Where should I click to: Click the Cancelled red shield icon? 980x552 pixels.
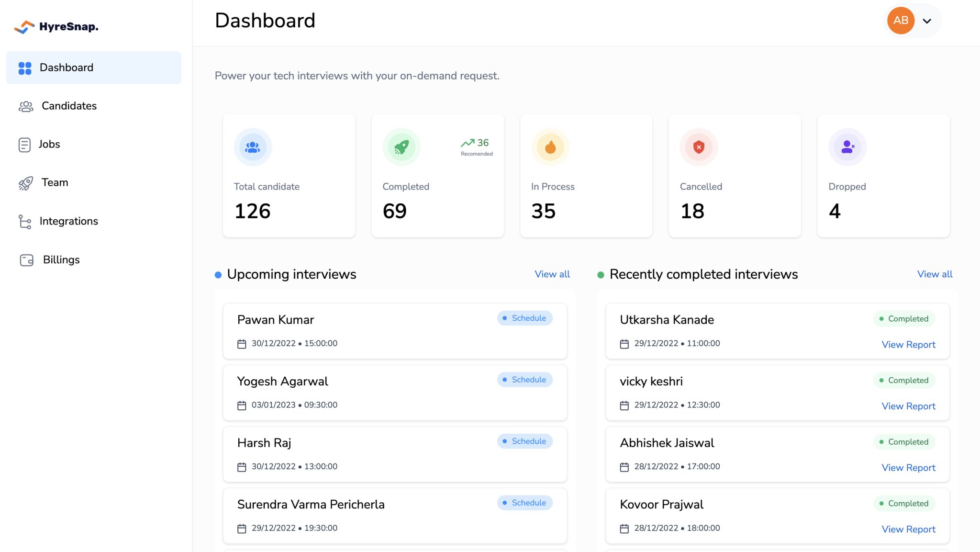[699, 147]
